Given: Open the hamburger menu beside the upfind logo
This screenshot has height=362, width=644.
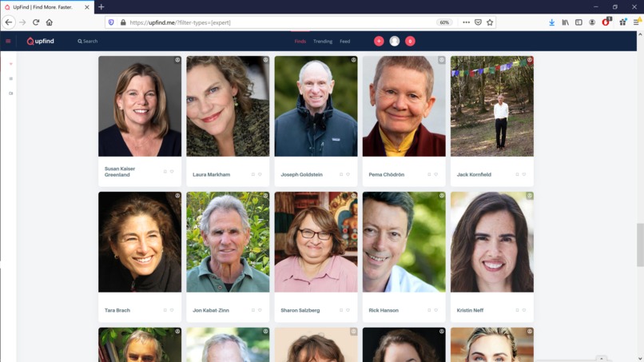Looking at the screenshot, I should click(x=8, y=41).
